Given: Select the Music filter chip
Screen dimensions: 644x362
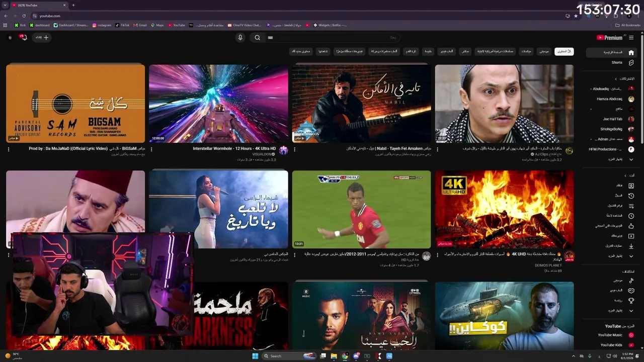Looking at the screenshot, I should (x=544, y=51).
